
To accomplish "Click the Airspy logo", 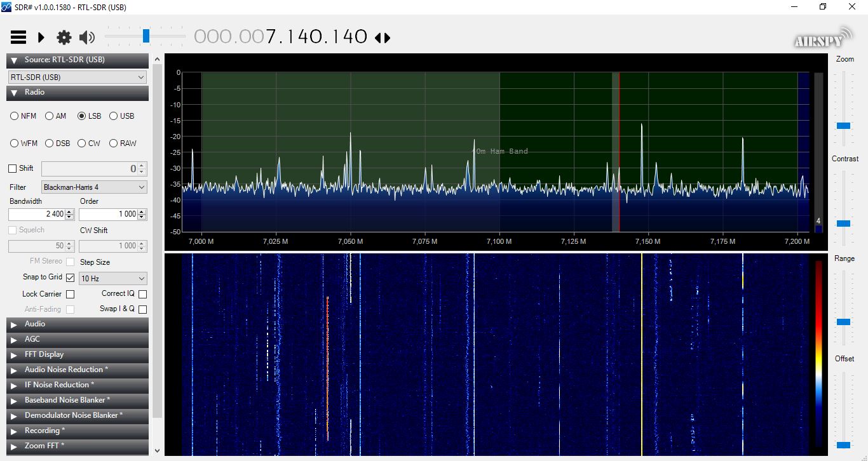I will tap(823, 37).
